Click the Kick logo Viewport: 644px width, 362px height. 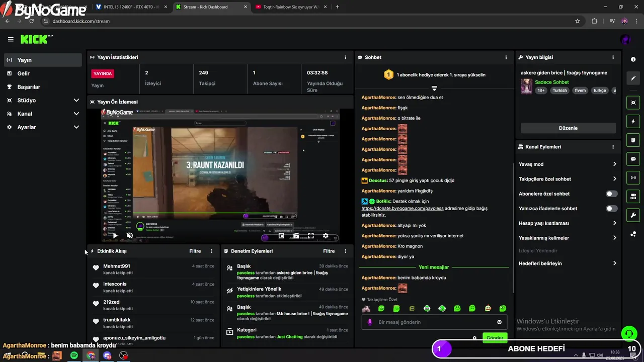[36, 39]
